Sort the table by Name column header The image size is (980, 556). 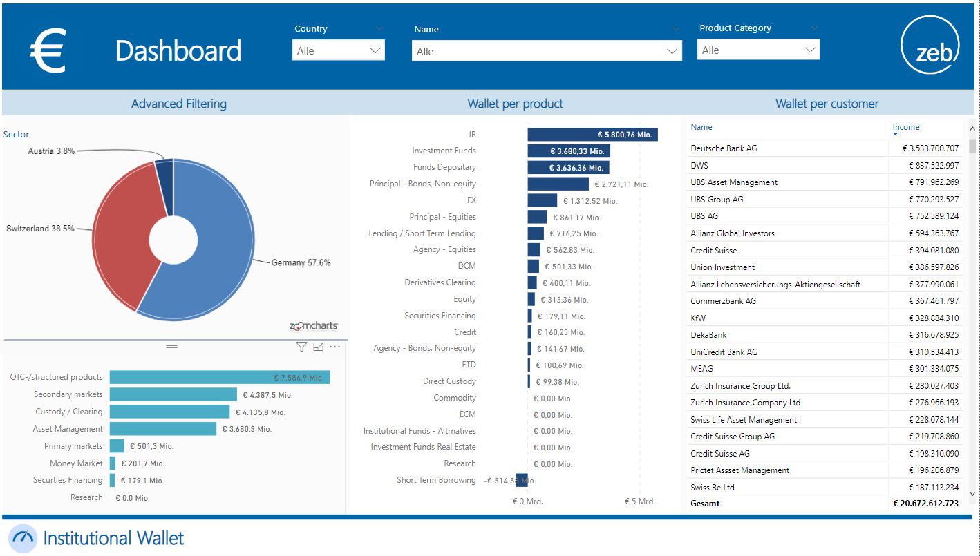pyautogui.click(x=701, y=127)
